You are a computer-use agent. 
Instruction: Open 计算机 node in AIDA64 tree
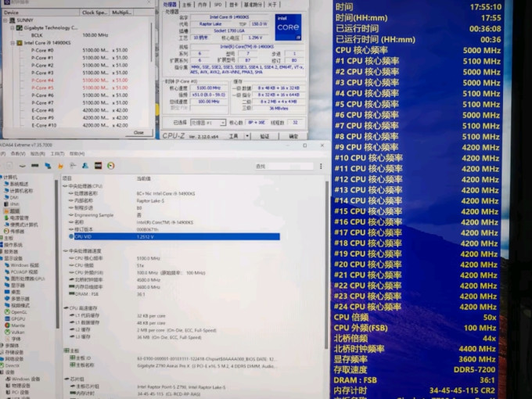[x=9, y=177]
